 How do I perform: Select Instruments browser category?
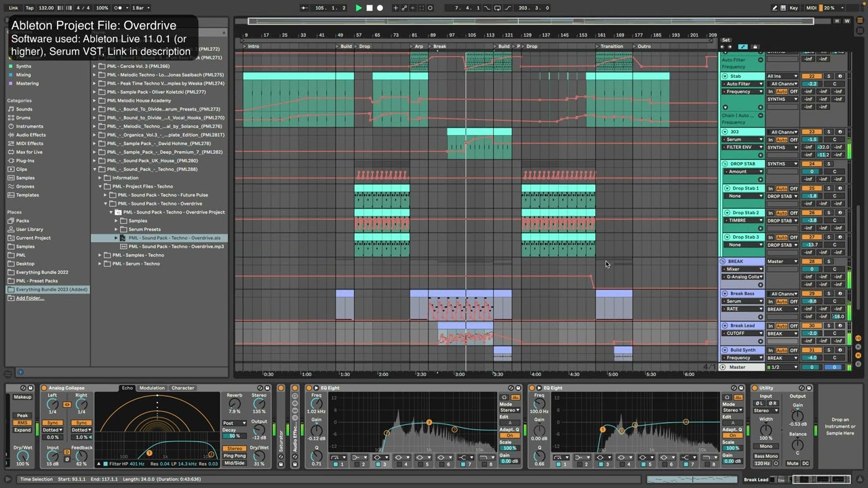29,126
